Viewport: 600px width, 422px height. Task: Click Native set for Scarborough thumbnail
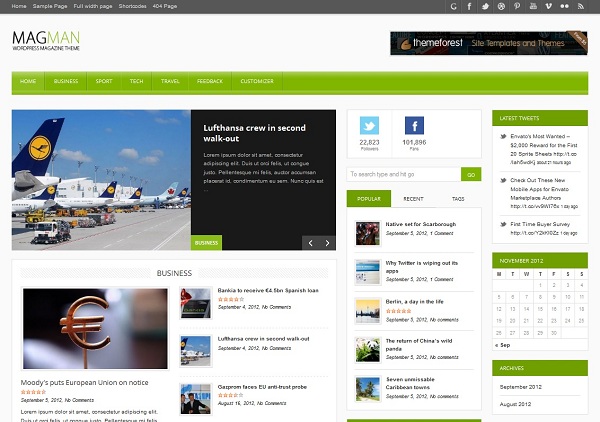pos(367,233)
